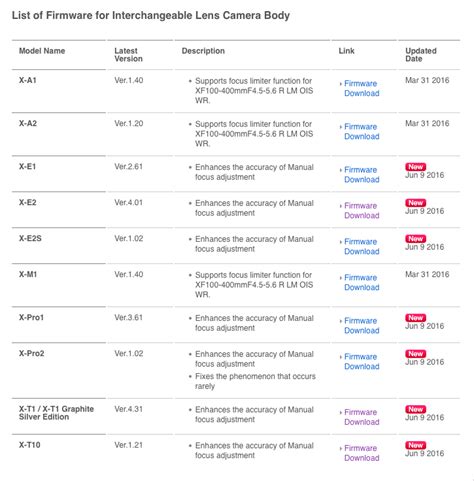Click the New badge in X-T10 row

pos(415,445)
